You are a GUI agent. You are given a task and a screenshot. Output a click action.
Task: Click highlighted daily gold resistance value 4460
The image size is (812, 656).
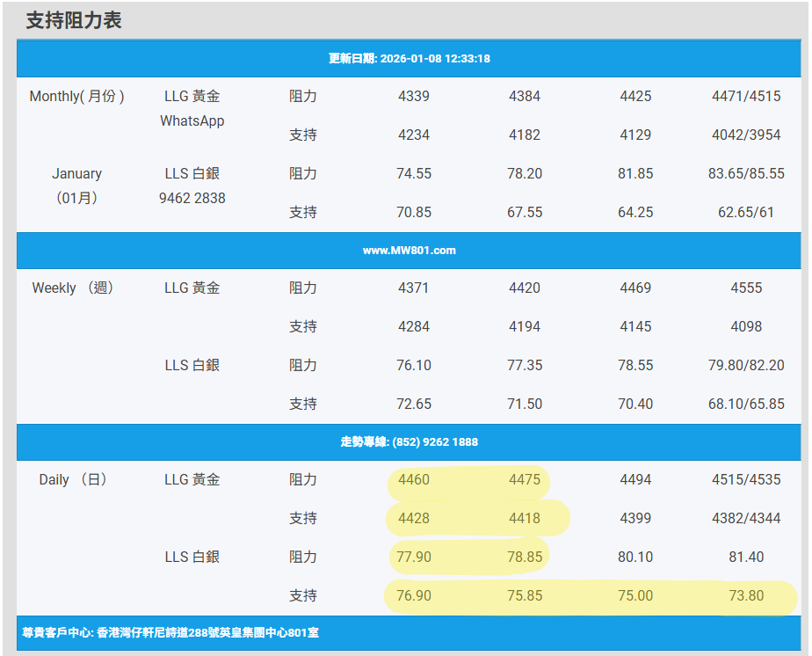[x=414, y=480]
